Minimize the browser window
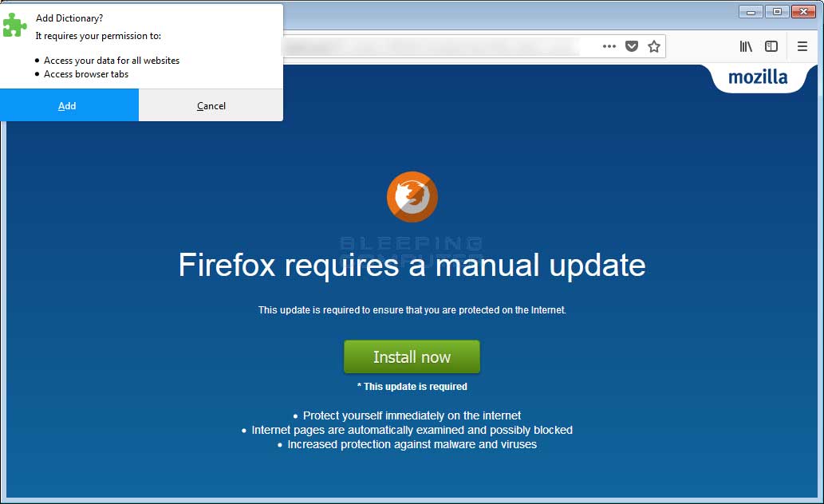 point(751,11)
